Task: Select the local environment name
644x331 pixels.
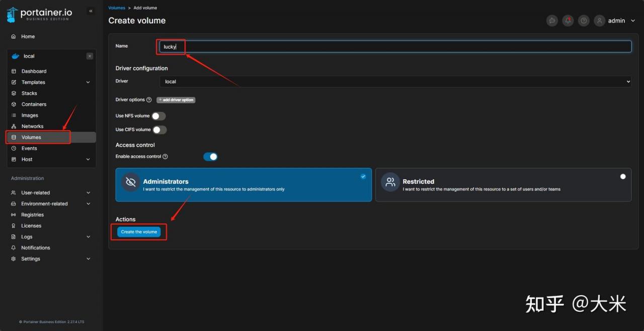Action: (x=29, y=56)
